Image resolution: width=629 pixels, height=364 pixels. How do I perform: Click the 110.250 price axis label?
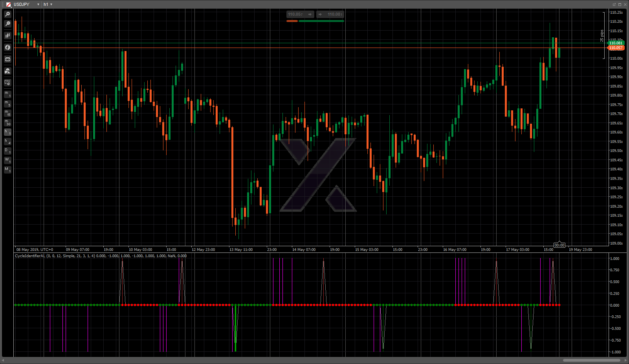(616, 13)
